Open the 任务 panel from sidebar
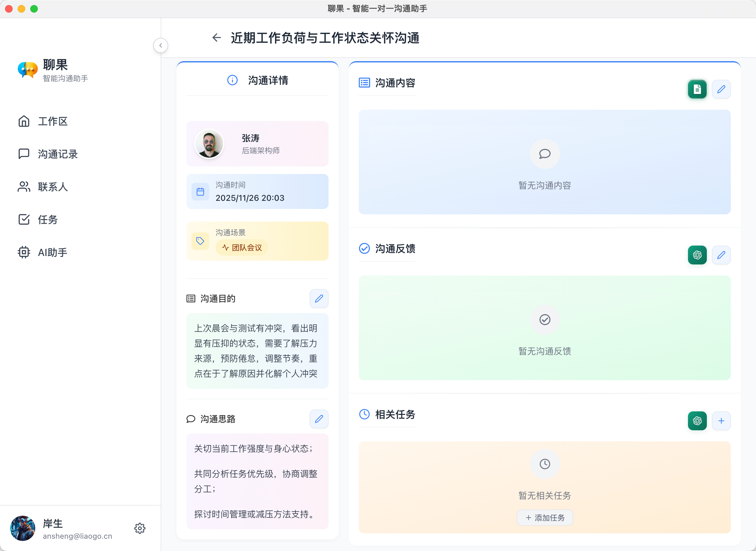Viewport: 756px width, 551px height. click(48, 219)
